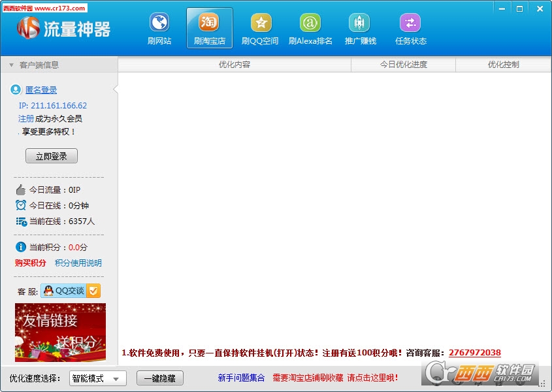Open the 新手问题集合 link
This screenshot has height=392, width=552.
241,378
